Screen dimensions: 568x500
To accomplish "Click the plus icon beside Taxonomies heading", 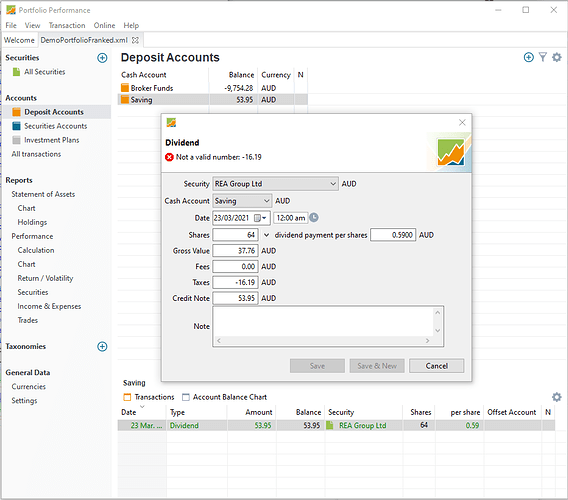I will [x=102, y=346].
